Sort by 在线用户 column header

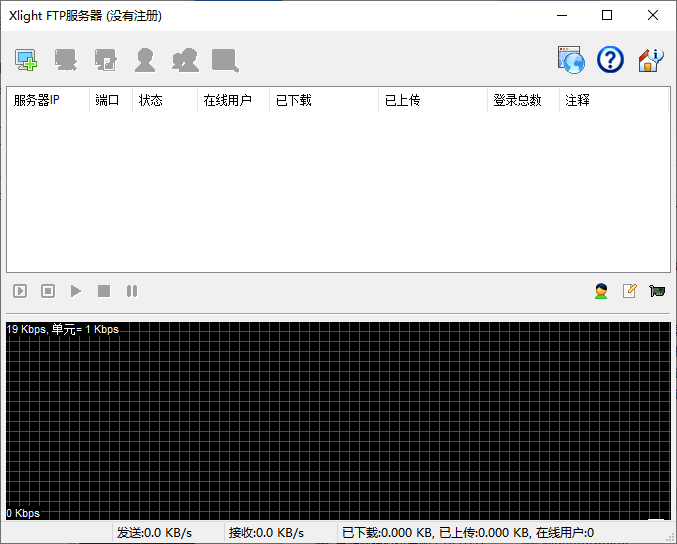[x=233, y=100]
